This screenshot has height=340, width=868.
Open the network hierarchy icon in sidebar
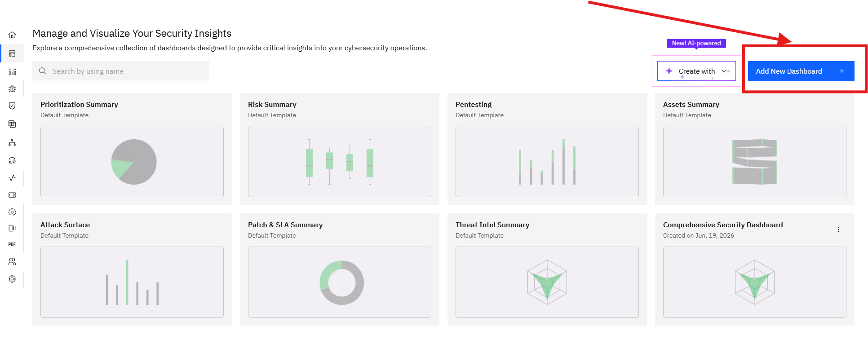(x=12, y=142)
